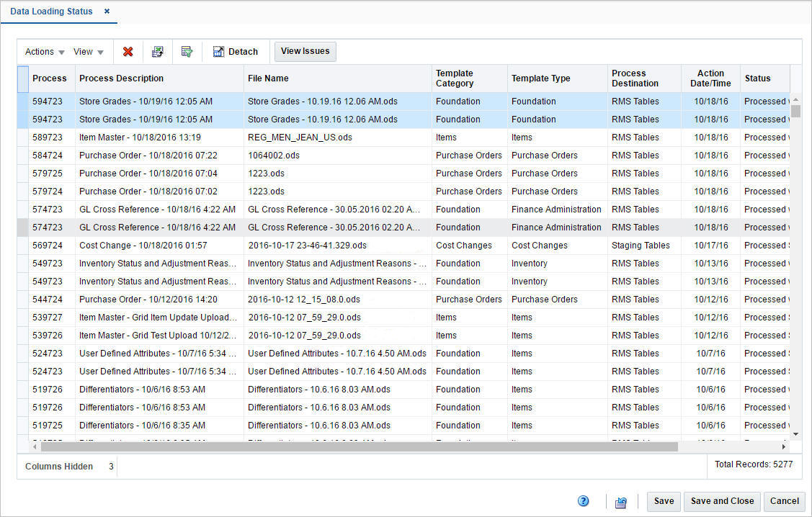Open the Actions menu
Image resolution: width=812 pixels, height=517 pixels.
pyautogui.click(x=39, y=51)
